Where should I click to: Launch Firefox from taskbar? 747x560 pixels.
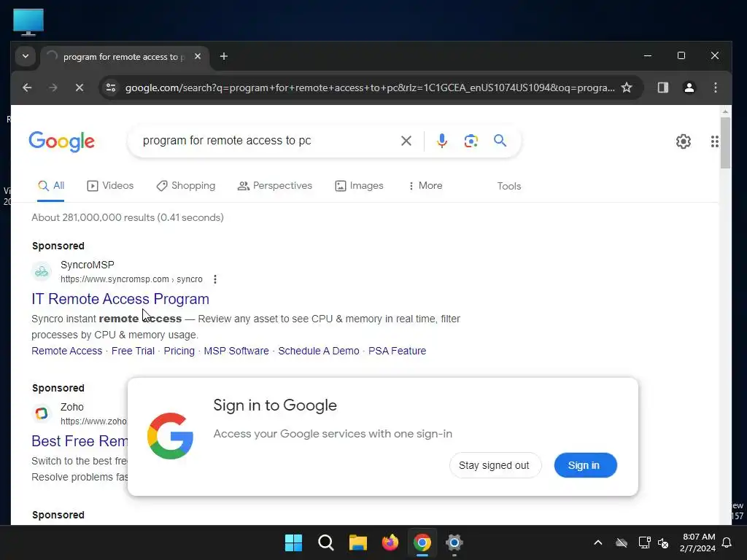click(390, 542)
